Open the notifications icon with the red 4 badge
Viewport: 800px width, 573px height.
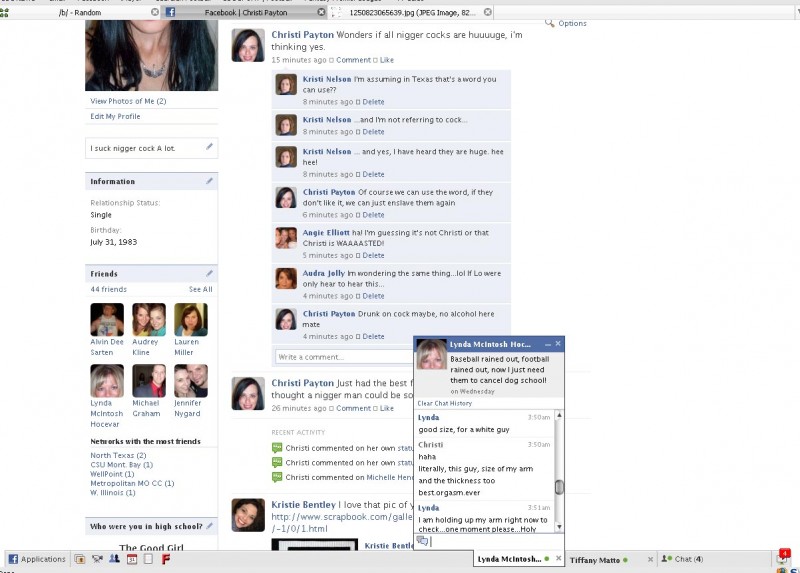tap(783, 557)
